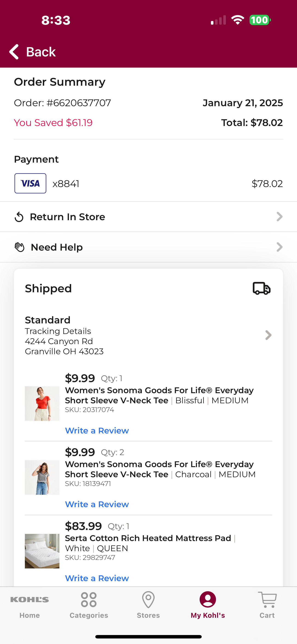Open Tracking Details chevron arrow
297x644 pixels.
(x=268, y=335)
